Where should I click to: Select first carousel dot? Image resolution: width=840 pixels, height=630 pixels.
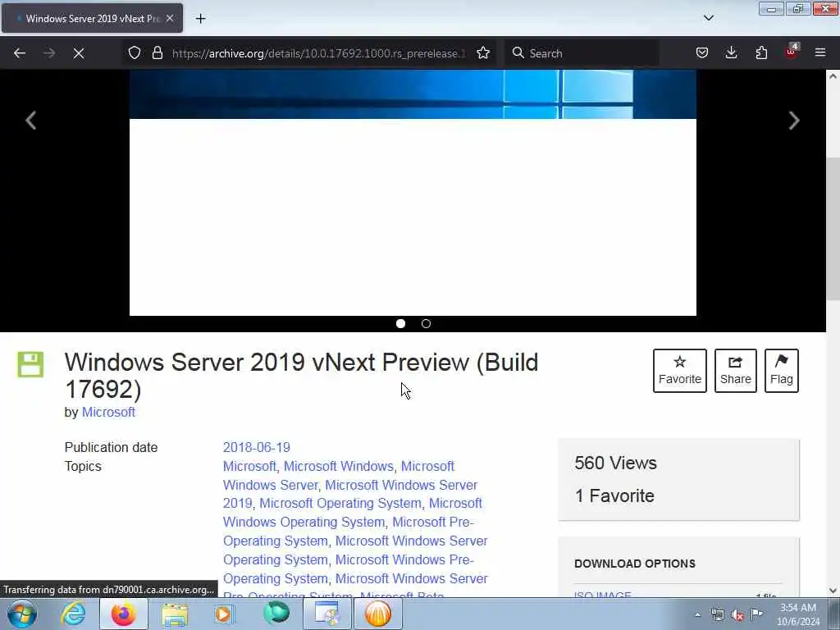coord(400,323)
